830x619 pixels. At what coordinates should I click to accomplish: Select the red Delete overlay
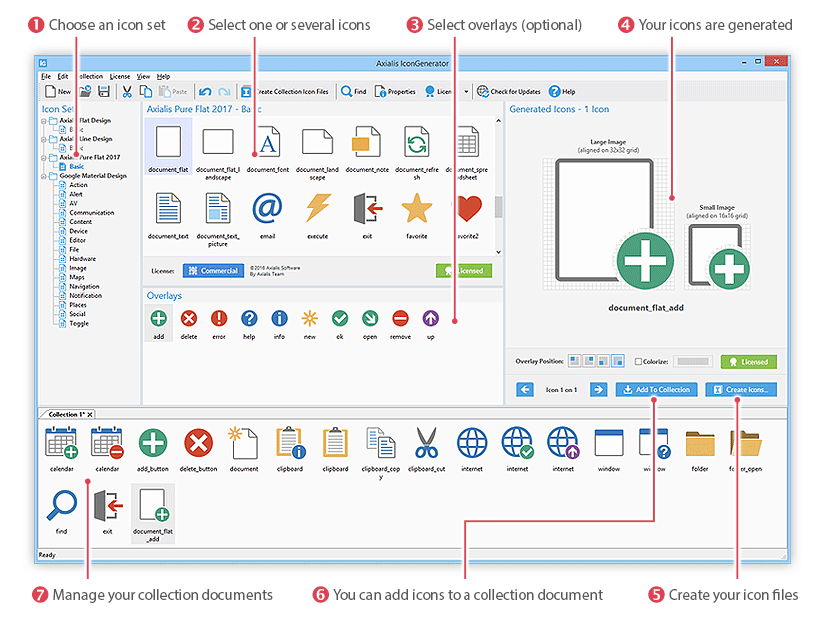click(x=190, y=320)
